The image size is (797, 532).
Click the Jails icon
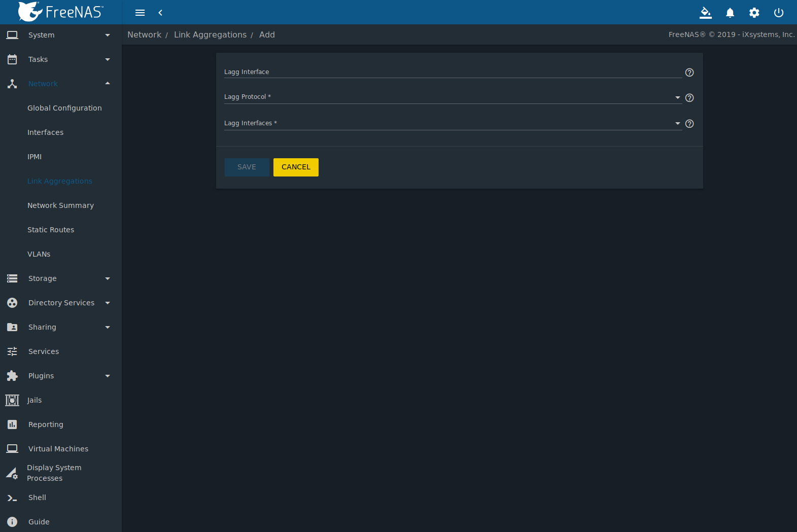[12, 400]
